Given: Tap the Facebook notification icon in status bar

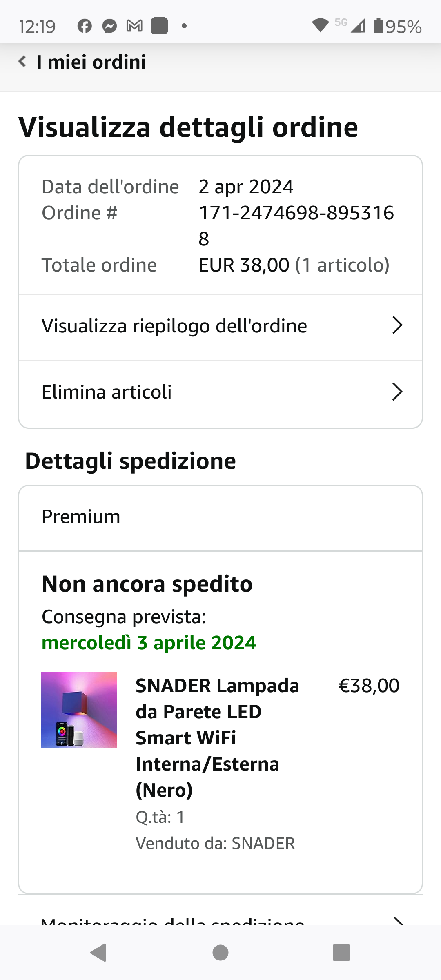Looking at the screenshot, I should [x=85, y=26].
